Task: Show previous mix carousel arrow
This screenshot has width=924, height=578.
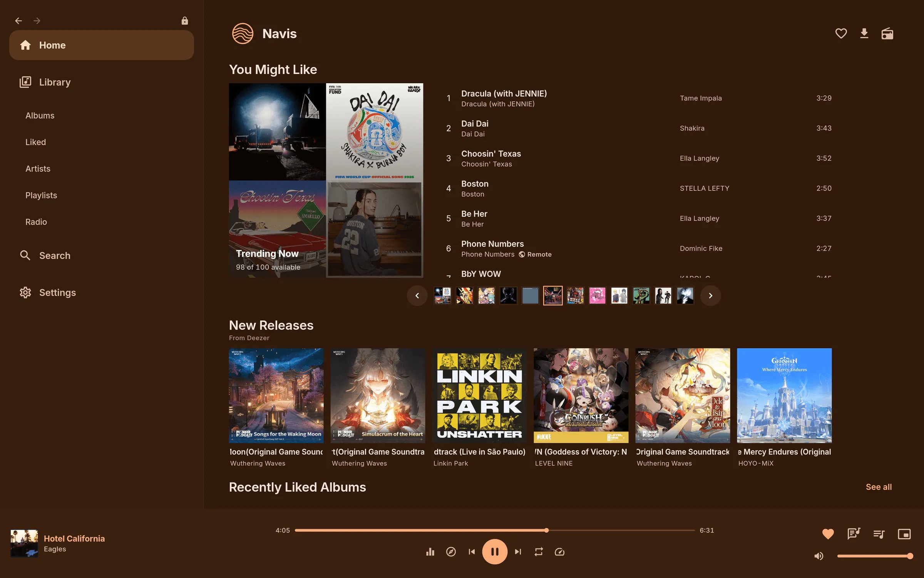Action: (x=417, y=296)
